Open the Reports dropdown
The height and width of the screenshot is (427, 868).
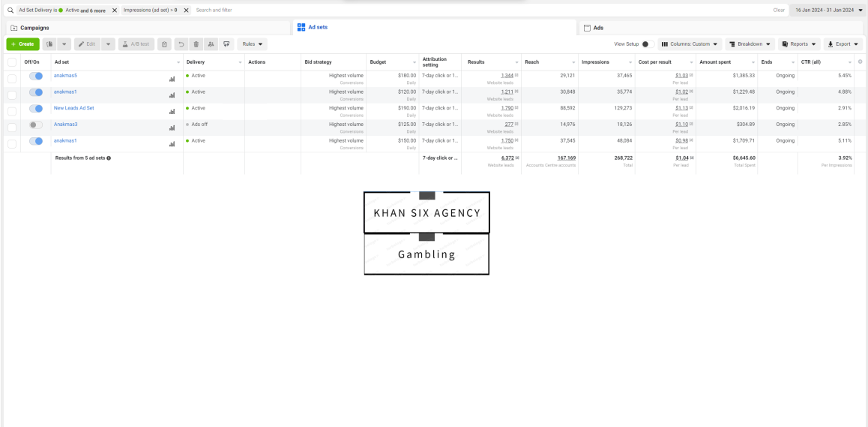[x=799, y=44]
